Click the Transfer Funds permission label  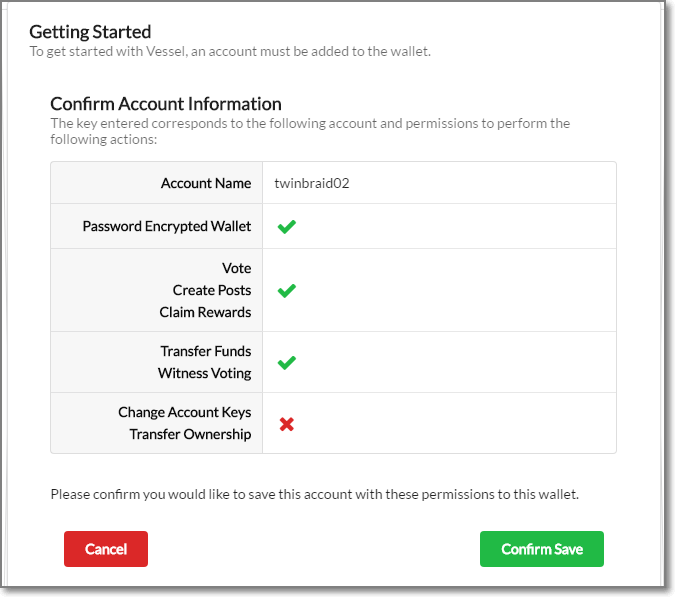pos(206,352)
